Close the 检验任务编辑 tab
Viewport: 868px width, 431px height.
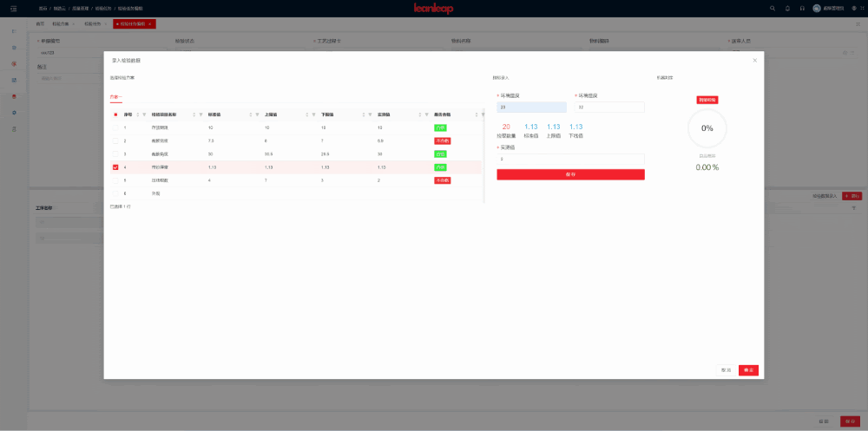point(150,23)
